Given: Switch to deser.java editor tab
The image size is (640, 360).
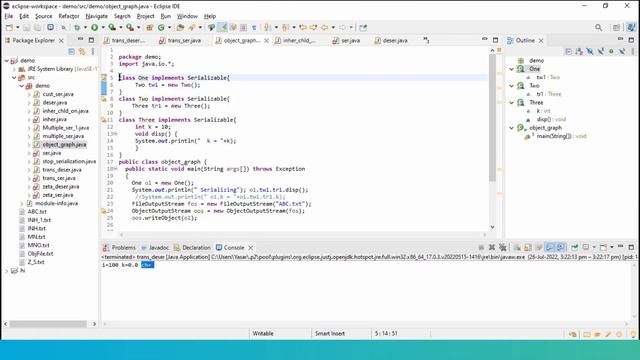Looking at the screenshot, I should tap(391, 40).
